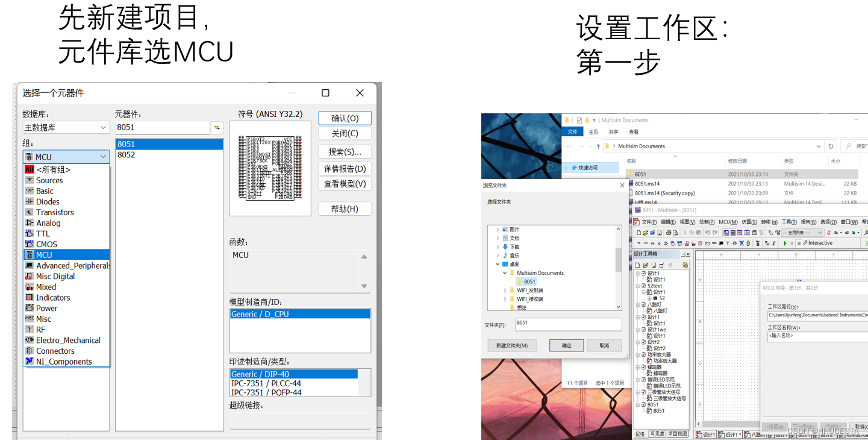Collapse the 桌面 folder node
The height and width of the screenshot is (440, 868).
[498, 264]
